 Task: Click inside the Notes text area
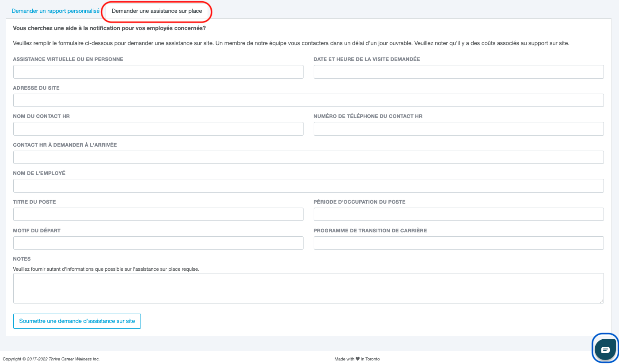point(308,288)
